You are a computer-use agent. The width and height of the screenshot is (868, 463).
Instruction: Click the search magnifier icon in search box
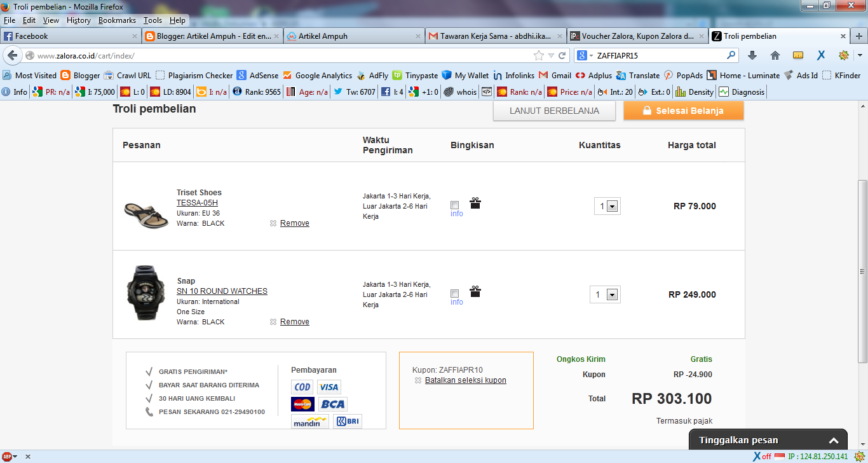coord(731,55)
